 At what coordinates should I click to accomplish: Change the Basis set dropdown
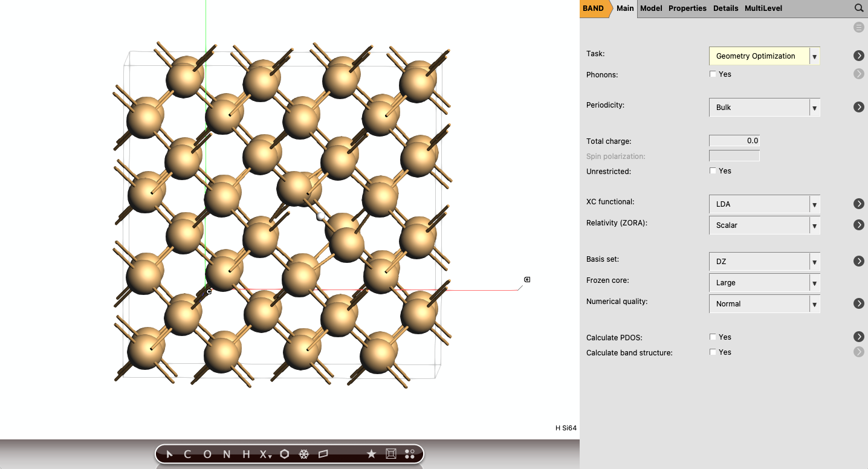764,261
